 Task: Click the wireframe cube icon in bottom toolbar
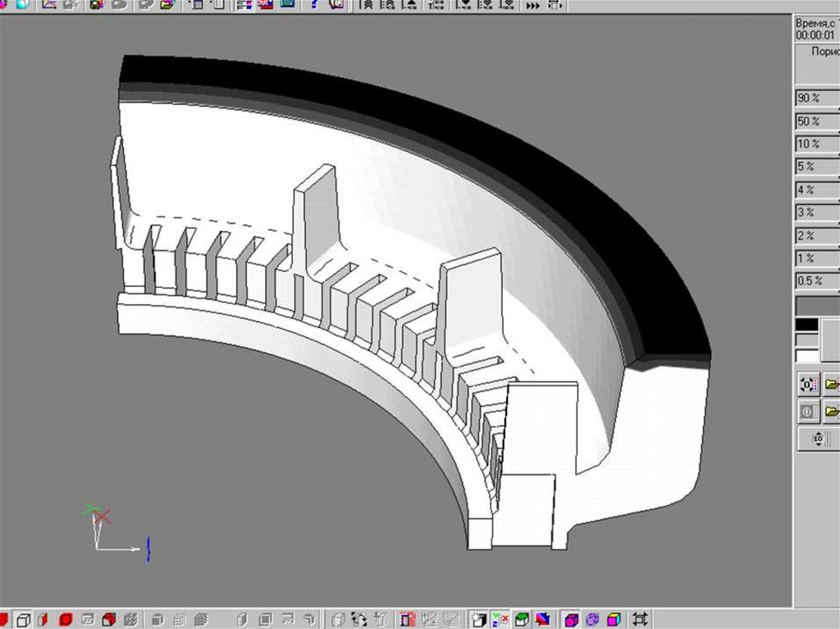[x=25, y=619]
